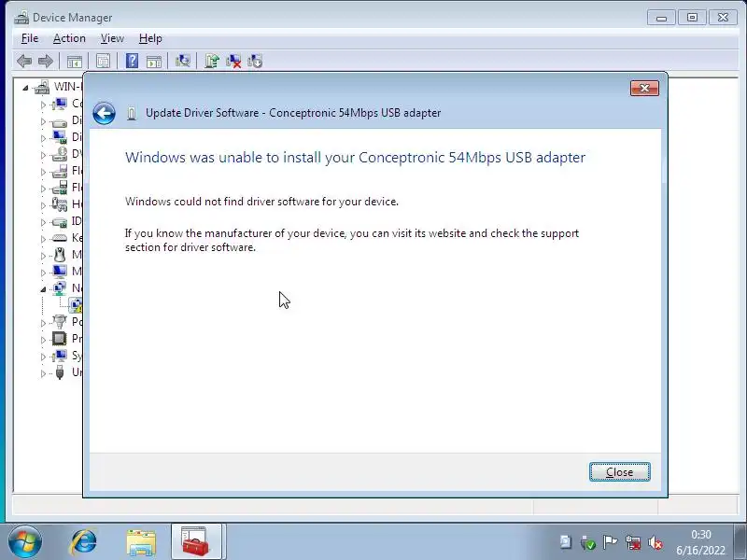This screenshot has width=747, height=560.
Task: Select the WIN- computer root node icon
Action: [42, 87]
